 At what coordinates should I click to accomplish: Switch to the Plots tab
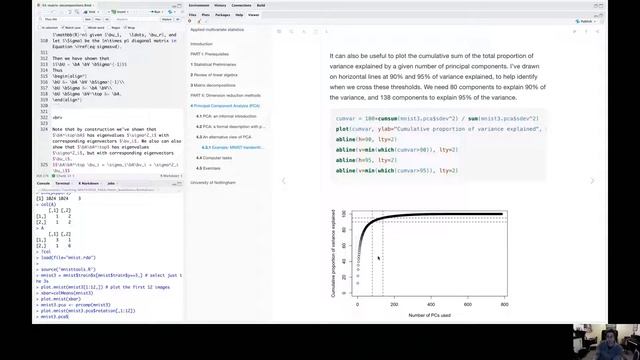click(x=205, y=15)
